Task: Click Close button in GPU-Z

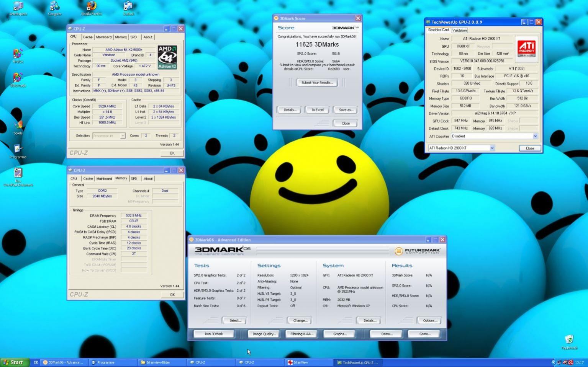Action: (530, 148)
